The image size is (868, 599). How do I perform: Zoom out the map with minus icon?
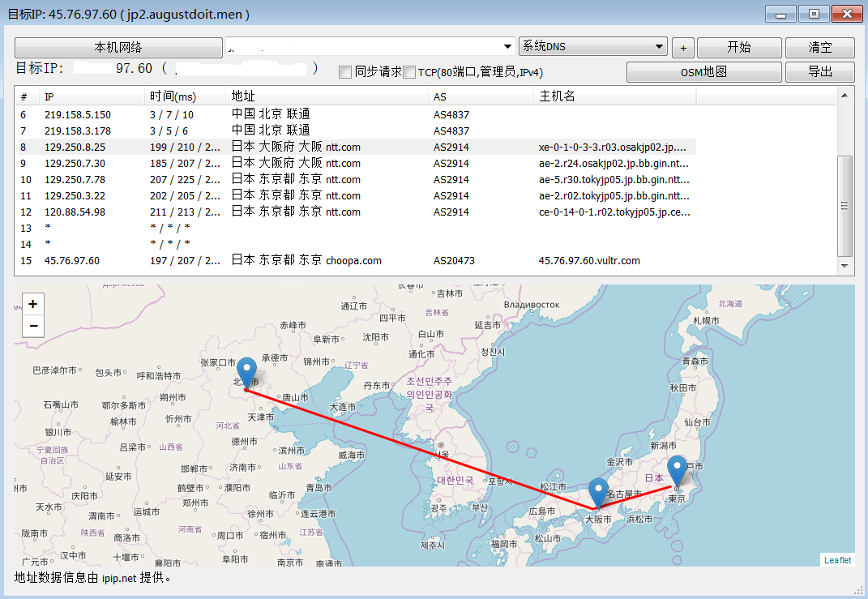(x=33, y=326)
